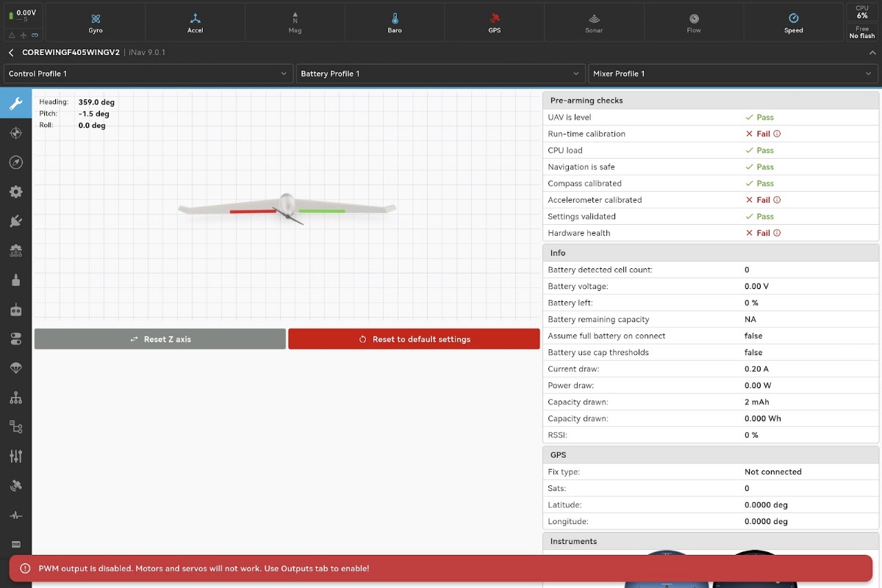The image size is (882, 588).
Task: Click the compass alignment icon in sidebar
Action: point(15,162)
